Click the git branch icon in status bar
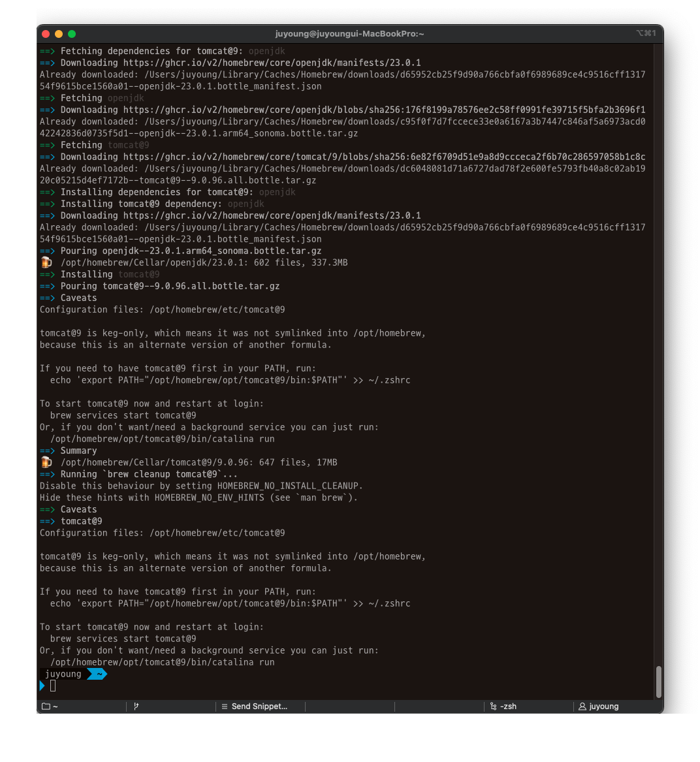This screenshot has height=762, width=700. [136, 706]
